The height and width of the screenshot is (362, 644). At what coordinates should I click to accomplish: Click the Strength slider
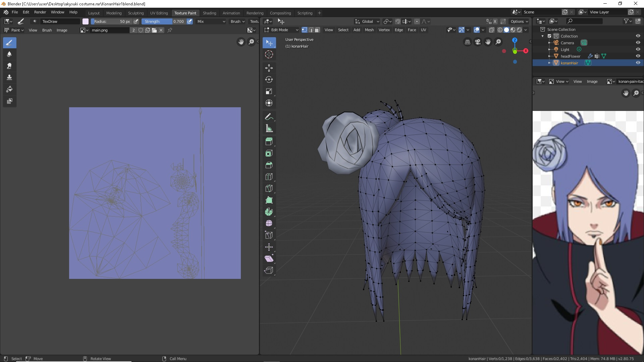tap(164, 21)
